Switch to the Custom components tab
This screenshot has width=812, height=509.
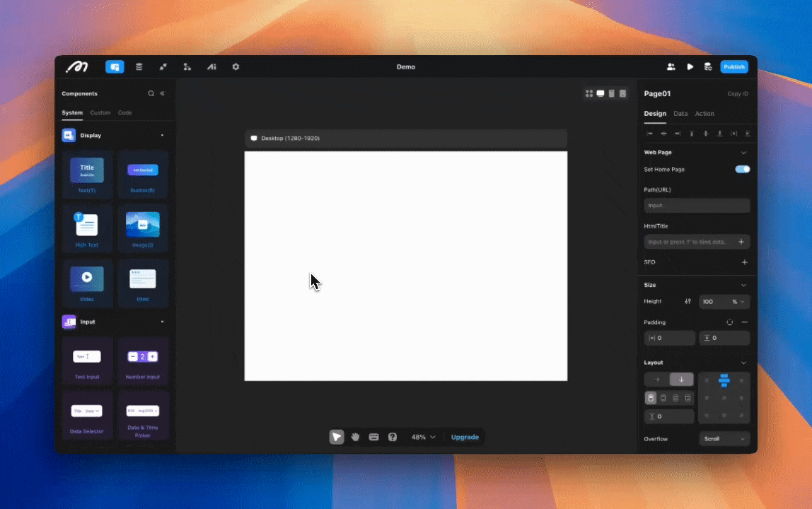[100, 112]
